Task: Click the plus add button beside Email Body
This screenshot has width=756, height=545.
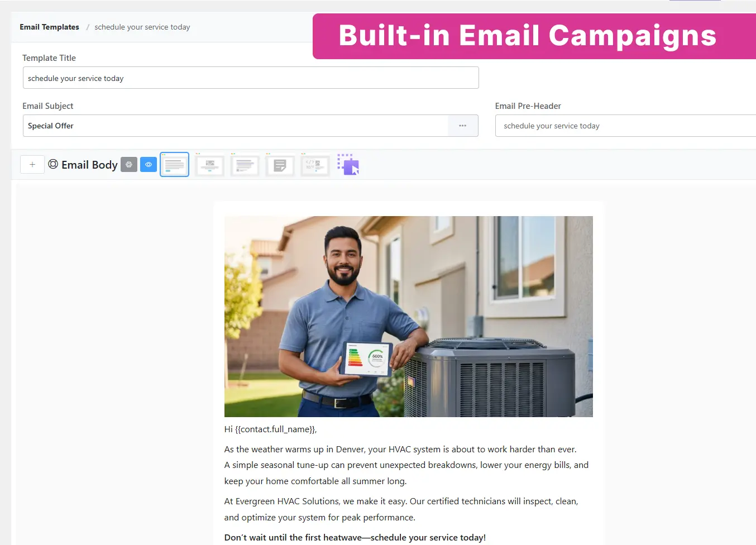Action: point(32,165)
